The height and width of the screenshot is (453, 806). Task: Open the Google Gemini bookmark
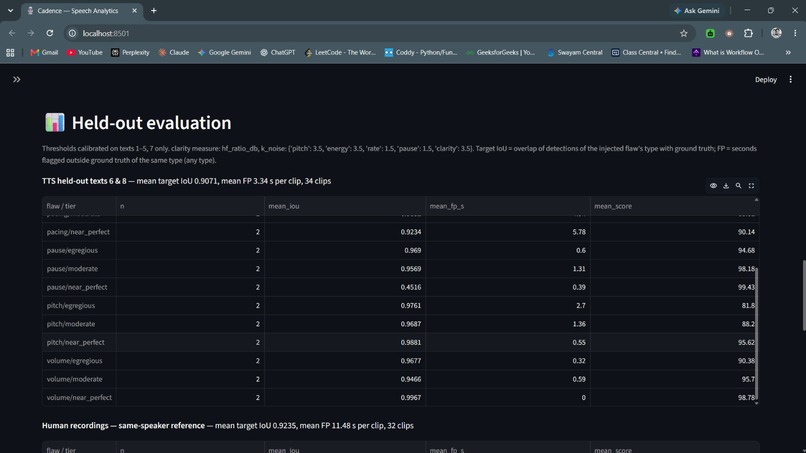[225, 52]
